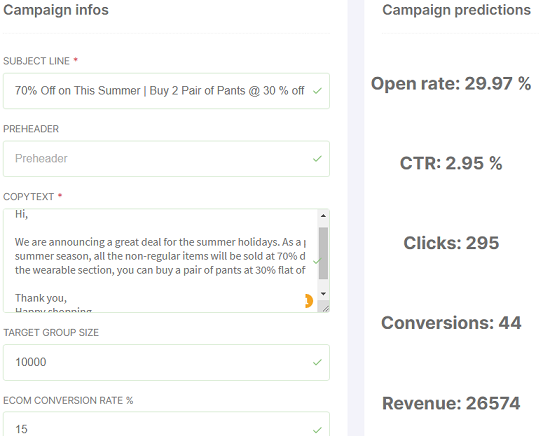Viewport: 550px width, 436px height.
Task: Click the Ecom Conversion Rate checkmark icon
Action: (317, 430)
